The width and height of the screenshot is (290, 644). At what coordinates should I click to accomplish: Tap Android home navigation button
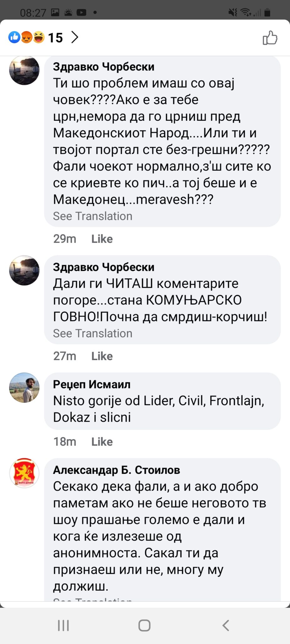(144, 625)
